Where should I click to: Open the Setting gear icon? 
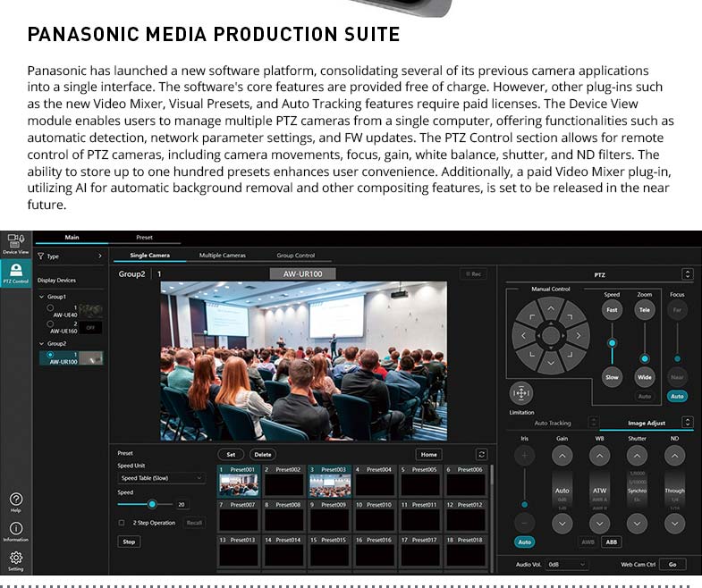(16, 560)
